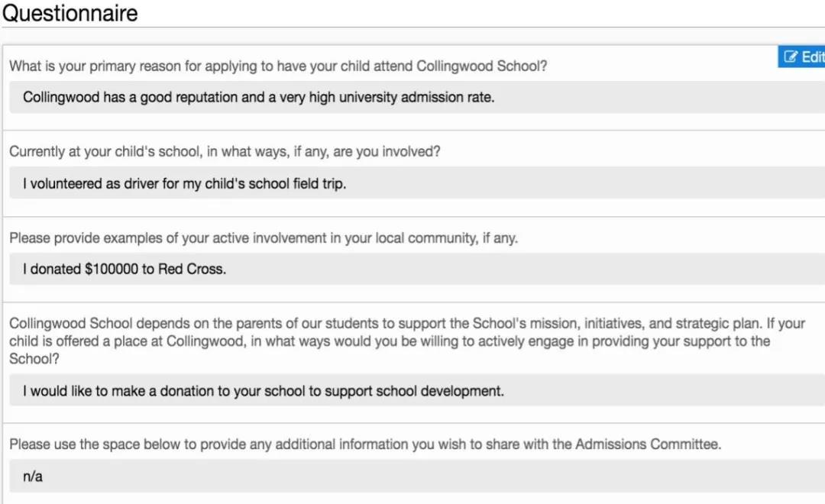The width and height of the screenshot is (825, 504).
Task: Click the pencil icon on the Edit button
Action: [791, 57]
